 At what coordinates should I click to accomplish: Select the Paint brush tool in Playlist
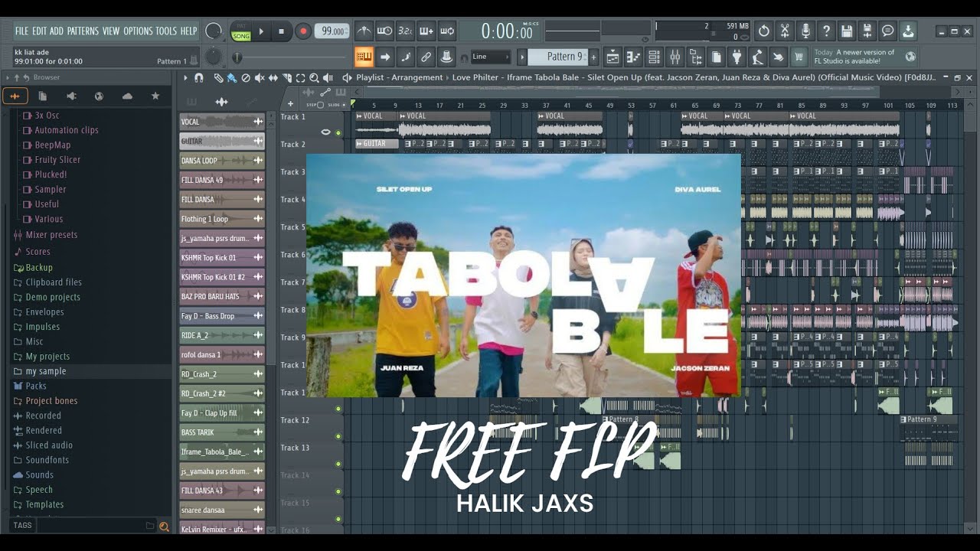click(232, 77)
